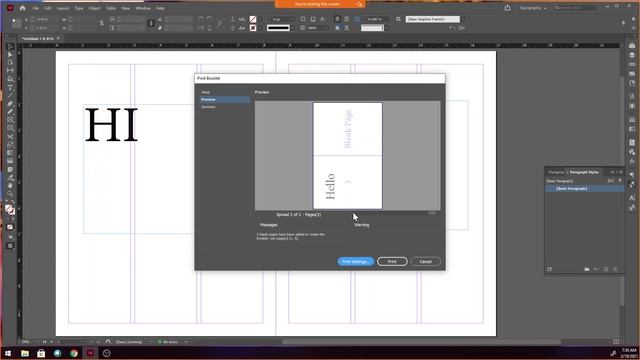Select the Page tool
640x360 pixels.
[x=10, y=63]
